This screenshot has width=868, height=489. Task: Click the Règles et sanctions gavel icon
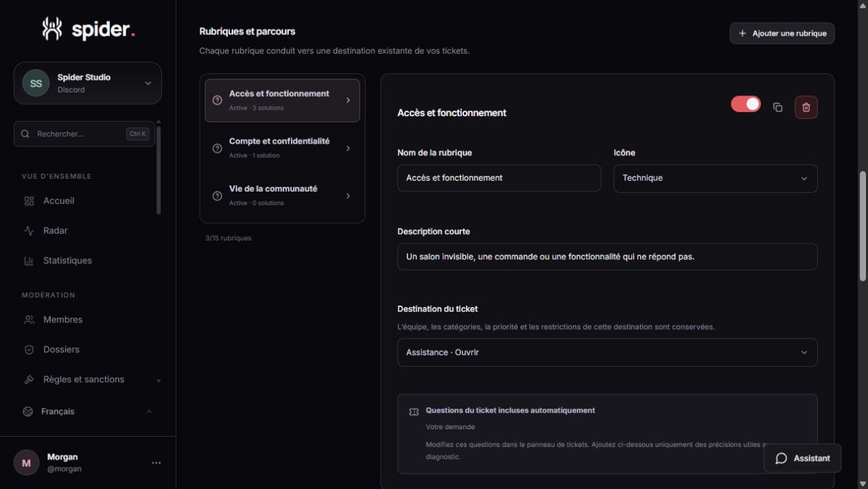click(29, 379)
